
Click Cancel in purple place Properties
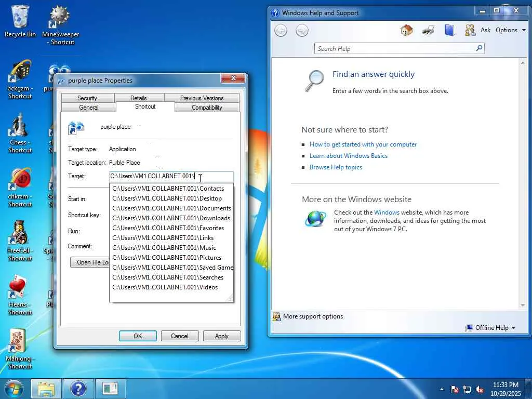coord(179,336)
